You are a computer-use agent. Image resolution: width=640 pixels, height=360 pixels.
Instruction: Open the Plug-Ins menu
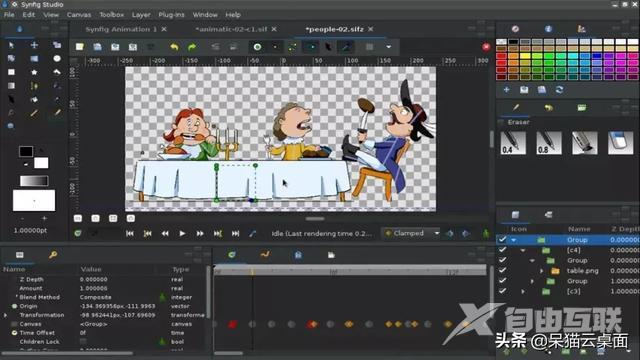tap(171, 15)
